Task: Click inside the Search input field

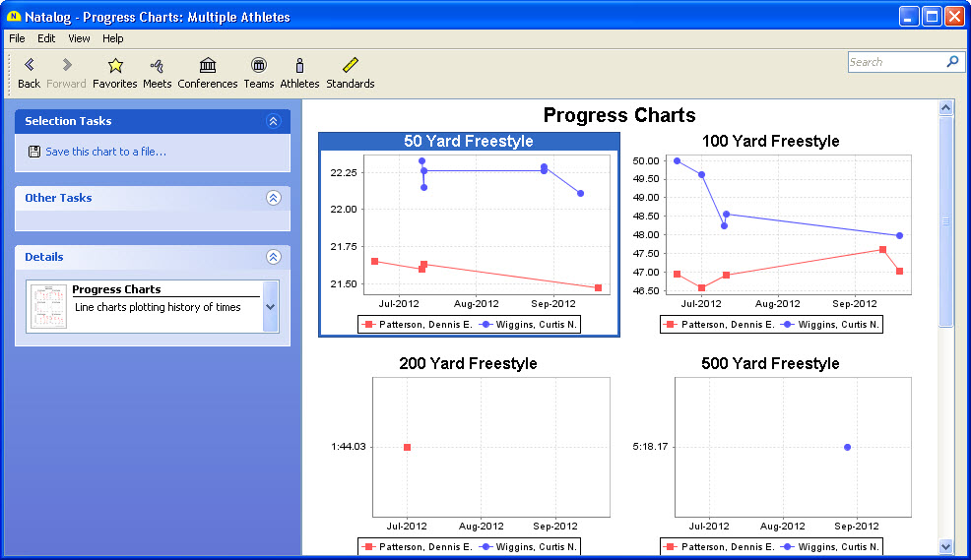Action: (894, 62)
